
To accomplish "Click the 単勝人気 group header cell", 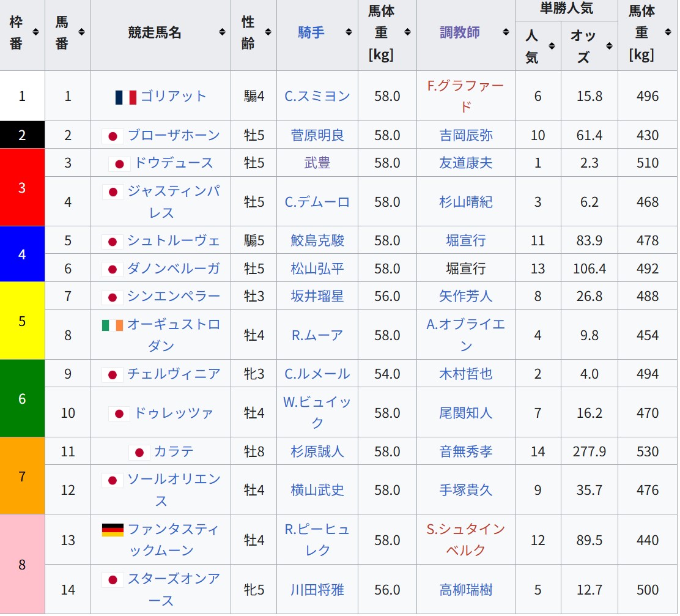I will (566, 10).
